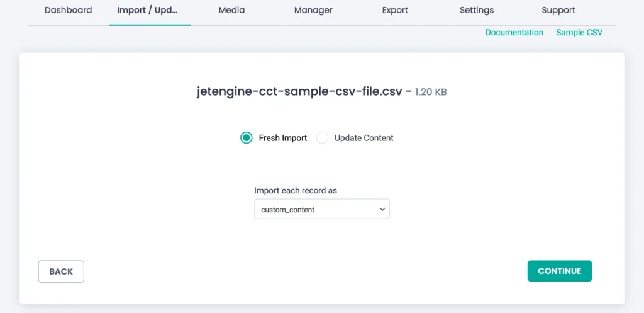The height and width of the screenshot is (313, 644).
Task: Click the "Fresh Import" text label
Action: click(283, 138)
